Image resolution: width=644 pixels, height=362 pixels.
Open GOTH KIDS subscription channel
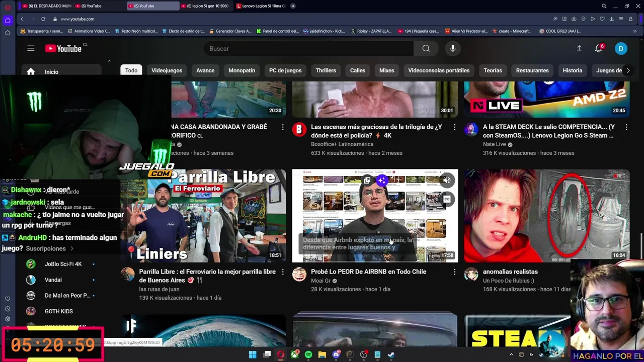(x=60, y=311)
